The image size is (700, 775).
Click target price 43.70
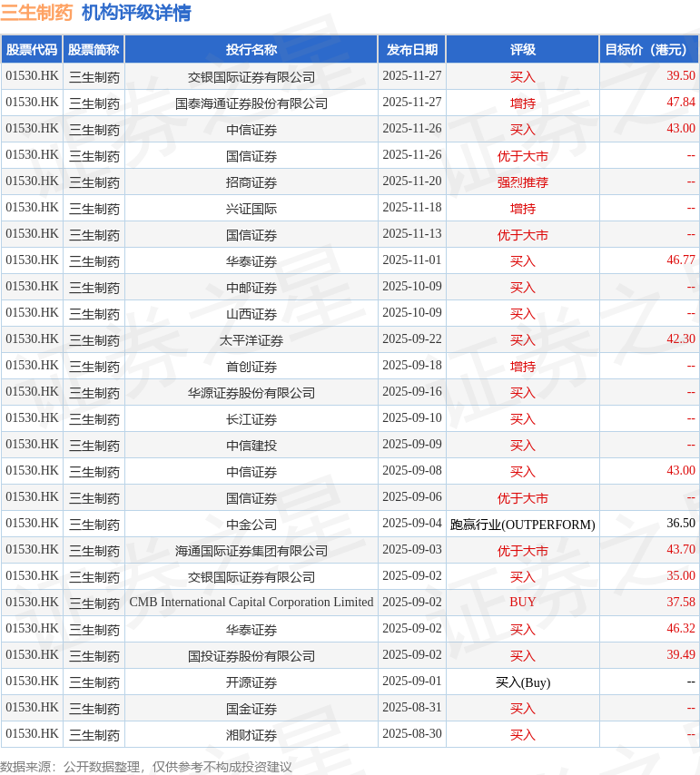click(681, 549)
